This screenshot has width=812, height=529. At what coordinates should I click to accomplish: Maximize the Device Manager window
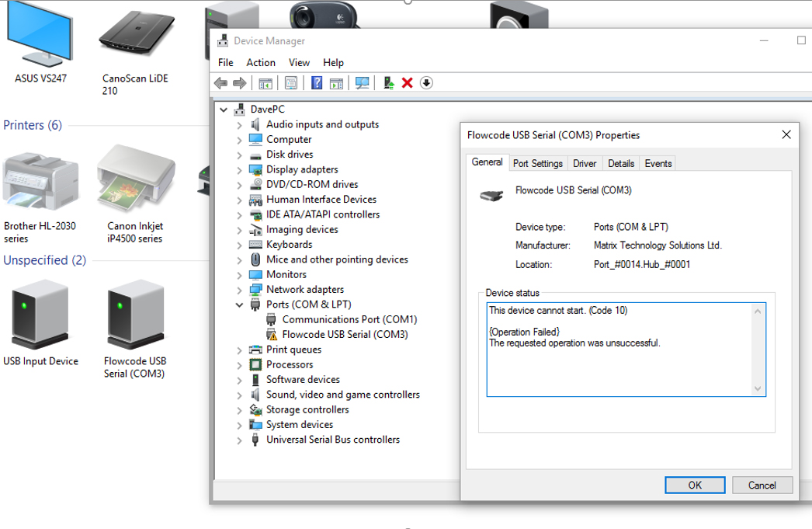point(801,40)
